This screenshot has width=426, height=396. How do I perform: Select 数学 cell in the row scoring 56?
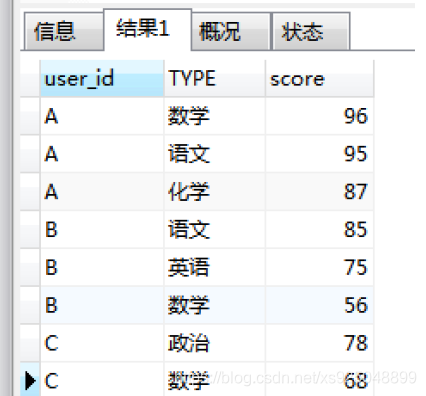click(x=215, y=305)
